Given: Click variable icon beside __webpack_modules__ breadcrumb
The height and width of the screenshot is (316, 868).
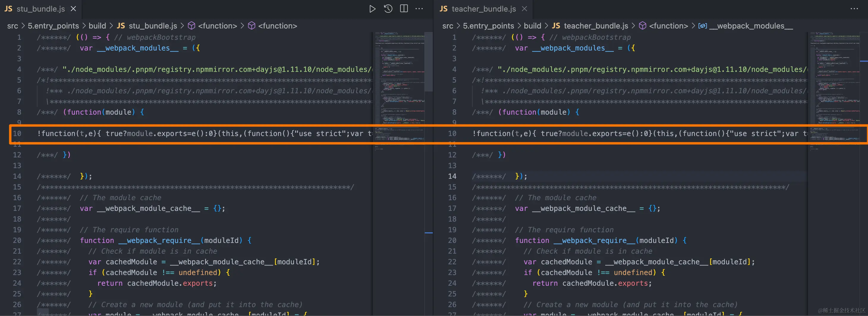Looking at the screenshot, I should coord(702,26).
